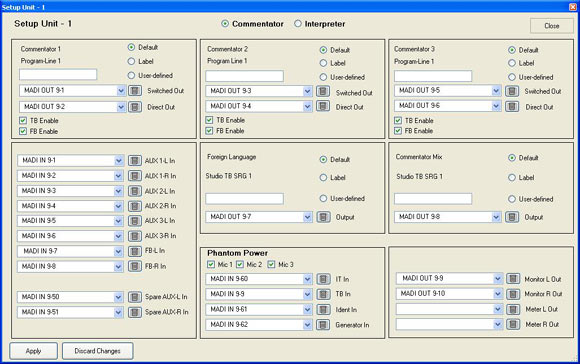Disable Mic 1 phantom power

[x=211, y=264]
